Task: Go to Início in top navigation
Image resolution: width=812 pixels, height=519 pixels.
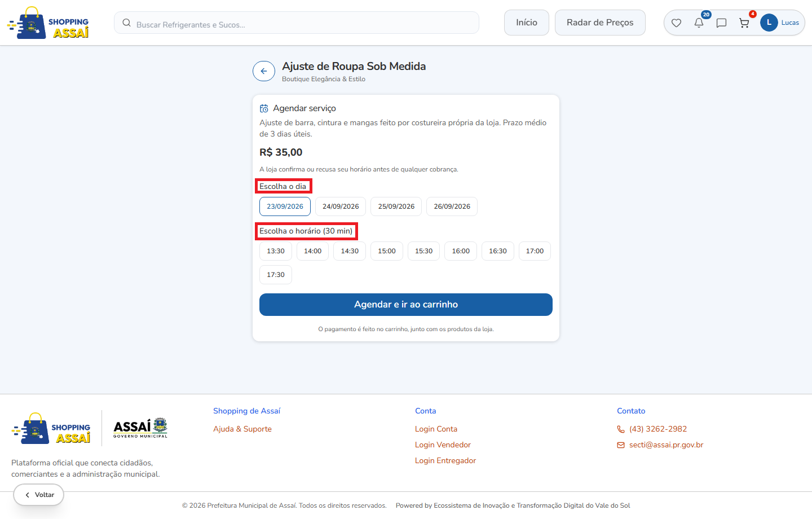Action: click(x=527, y=23)
